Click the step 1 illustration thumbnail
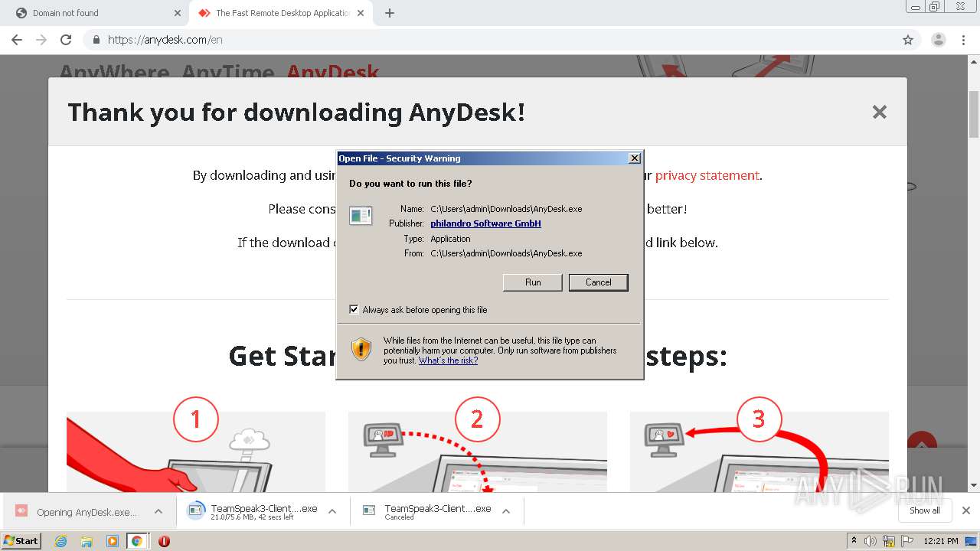The width and height of the screenshot is (980, 551). (x=195, y=452)
